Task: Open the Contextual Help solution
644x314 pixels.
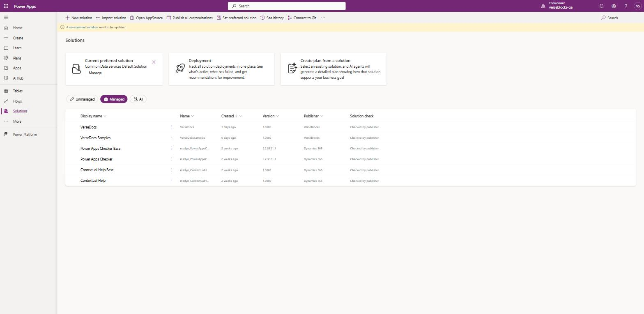Action: click(x=93, y=181)
